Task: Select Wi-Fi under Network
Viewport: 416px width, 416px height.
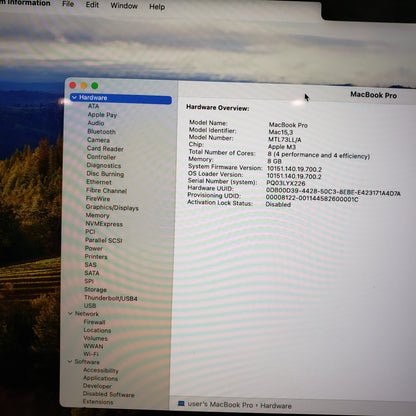Action: [91, 354]
